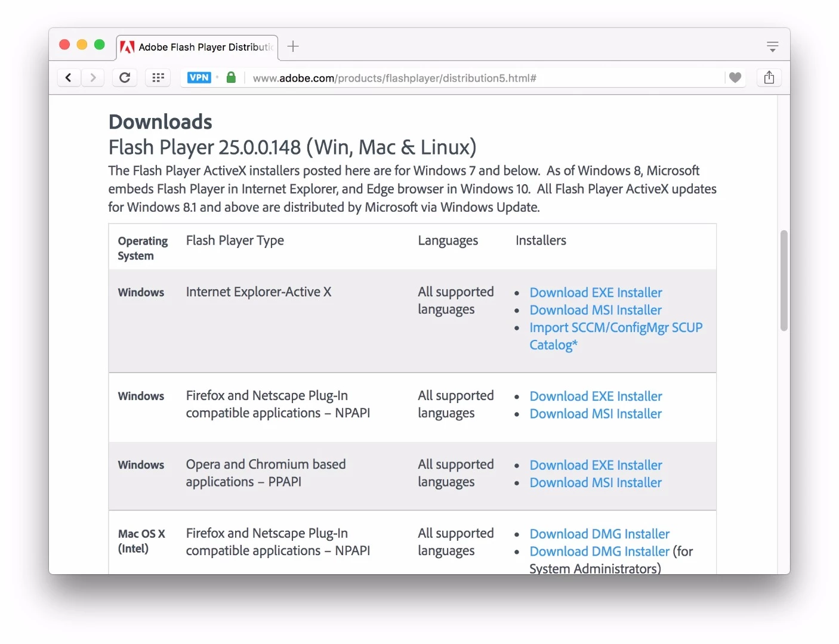Click the red close window button
This screenshot has height=644, width=839.
coord(64,45)
